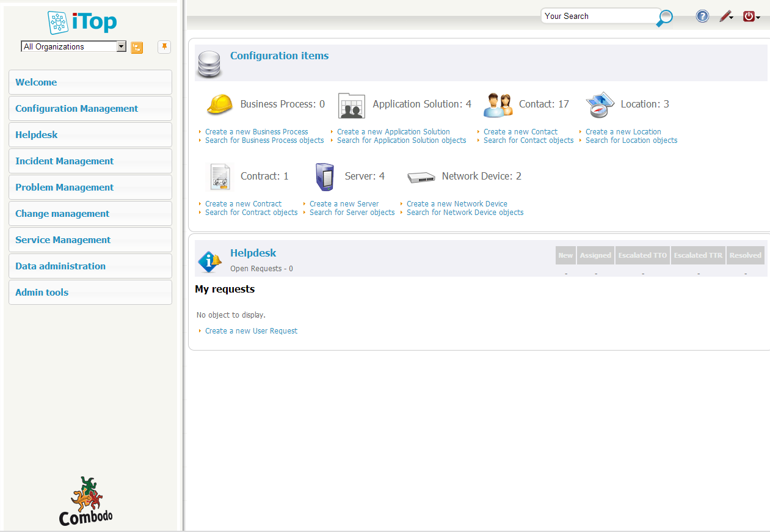Click the magnifying glass search icon
The image size is (770, 532).
664,18
